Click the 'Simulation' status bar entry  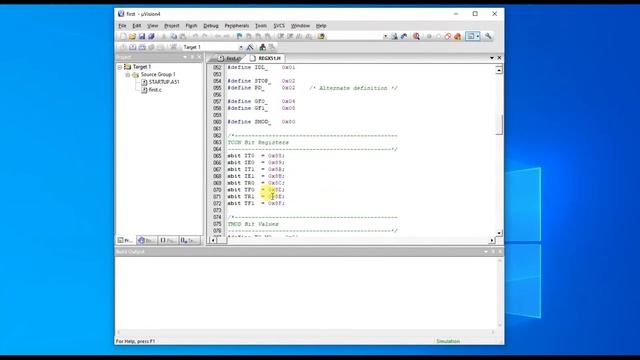point(448,341)
